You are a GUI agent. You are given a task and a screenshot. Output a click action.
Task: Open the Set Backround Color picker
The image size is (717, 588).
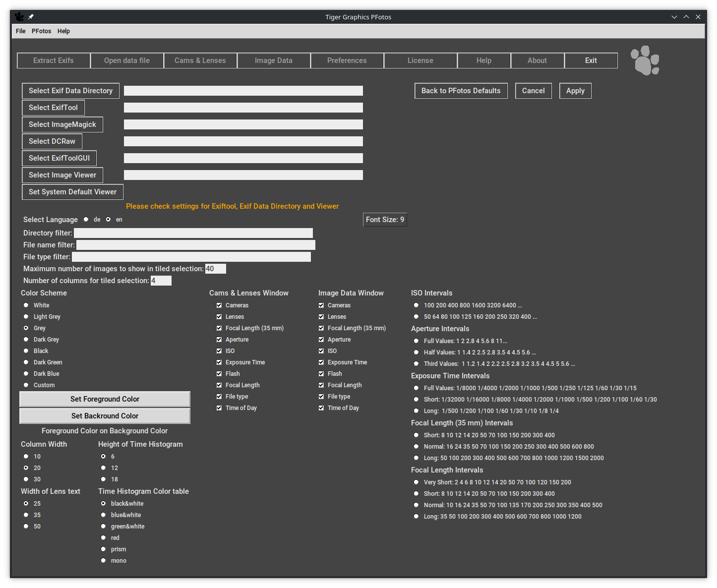(105, 416)
